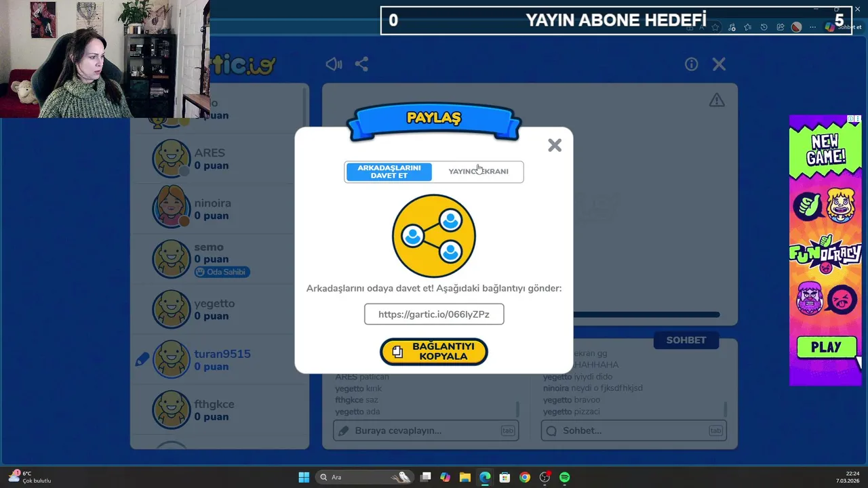Open browser favorites list icon

point(747,27)
